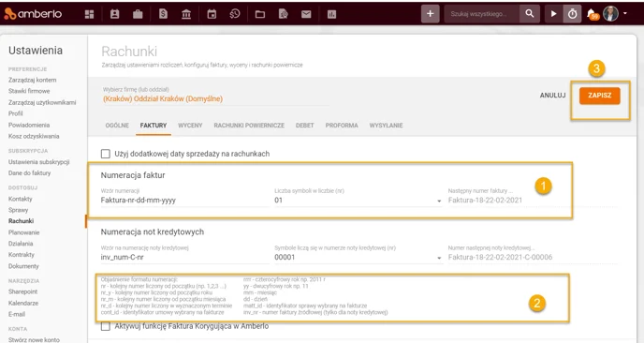Open Stwórz nowe konto in sidebar
The height and width of the screenshot is (343, 644).
coord(34,339)
